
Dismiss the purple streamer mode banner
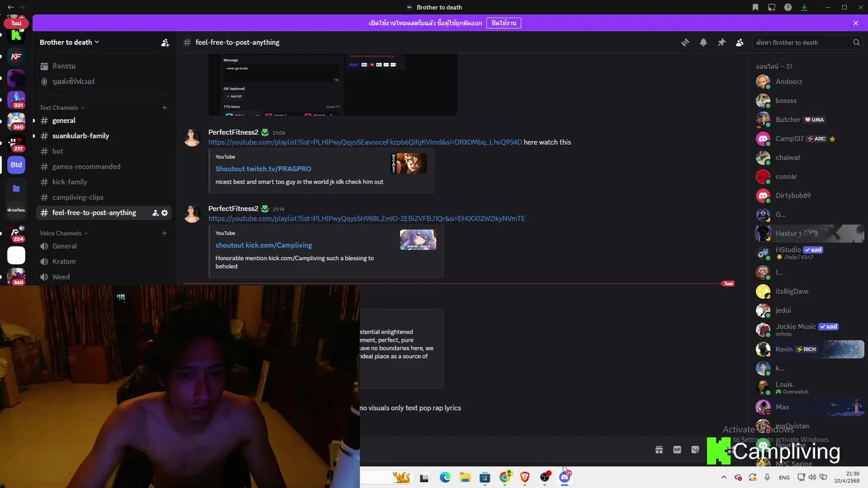pos(856,23)
